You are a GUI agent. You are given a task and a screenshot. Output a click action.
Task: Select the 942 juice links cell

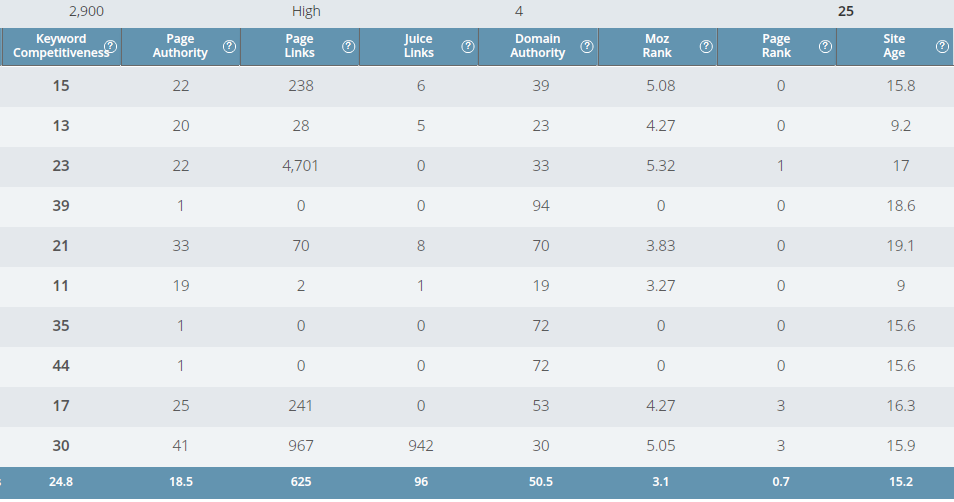420,445
